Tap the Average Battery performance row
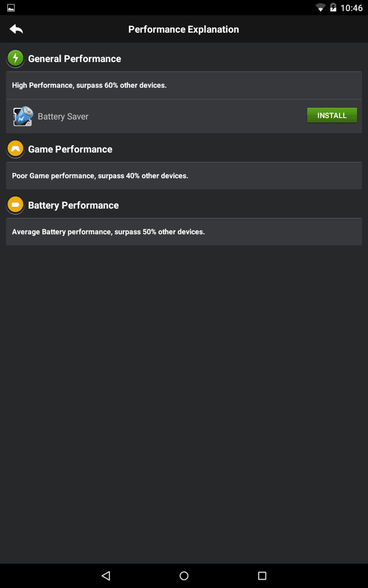Image resolution: width=368 pixels, height=588 pixels. coord(184,232)
